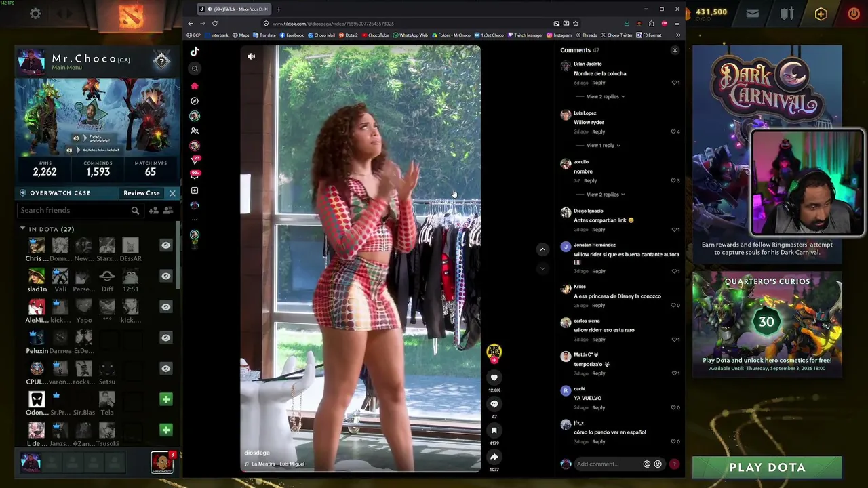Open diosdega username on video
Screen dimensions: 868x488
click(x=257, y=453)
